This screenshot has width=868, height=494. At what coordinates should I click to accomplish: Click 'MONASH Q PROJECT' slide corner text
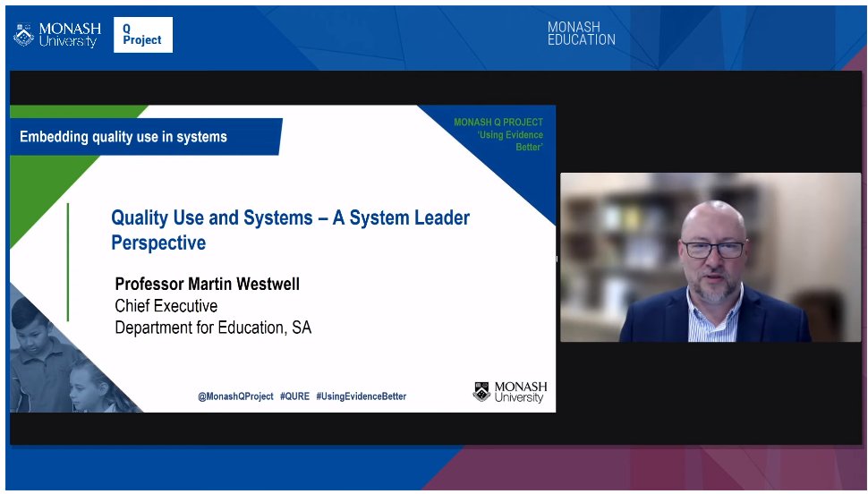[x=498, y=122]
